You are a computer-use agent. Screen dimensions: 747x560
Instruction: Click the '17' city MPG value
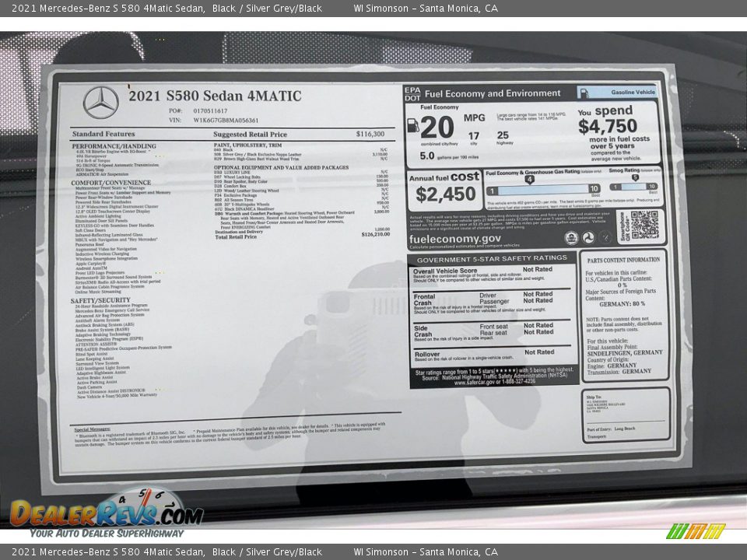474,135
